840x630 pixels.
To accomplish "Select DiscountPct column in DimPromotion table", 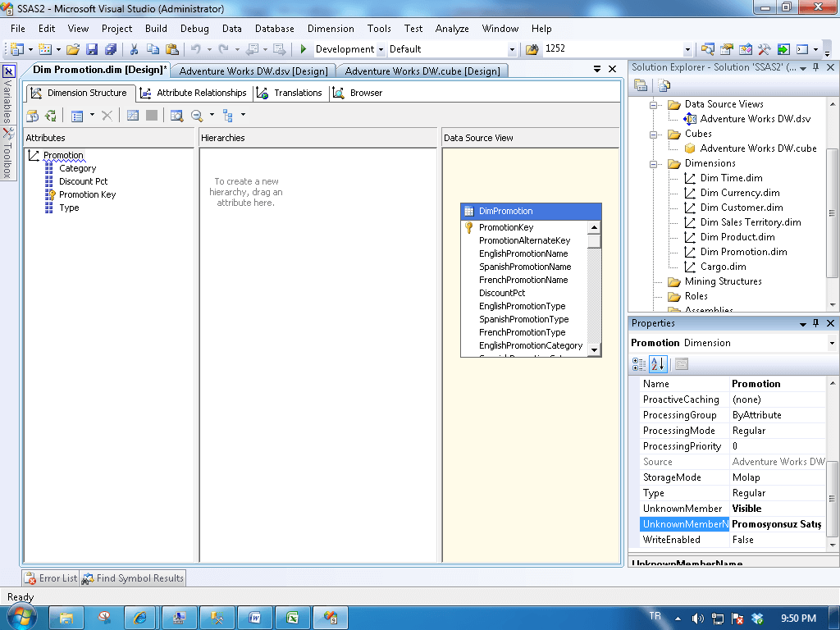I will coord(502,293).
